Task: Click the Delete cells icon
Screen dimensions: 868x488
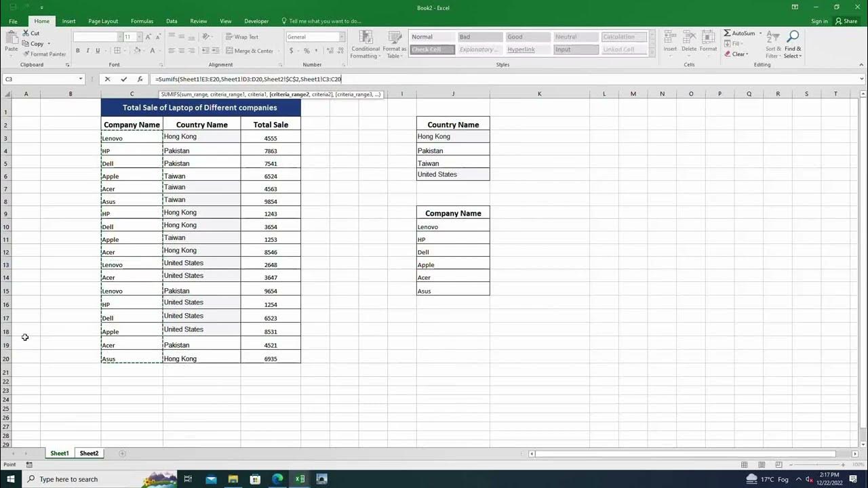Action: 689,37
